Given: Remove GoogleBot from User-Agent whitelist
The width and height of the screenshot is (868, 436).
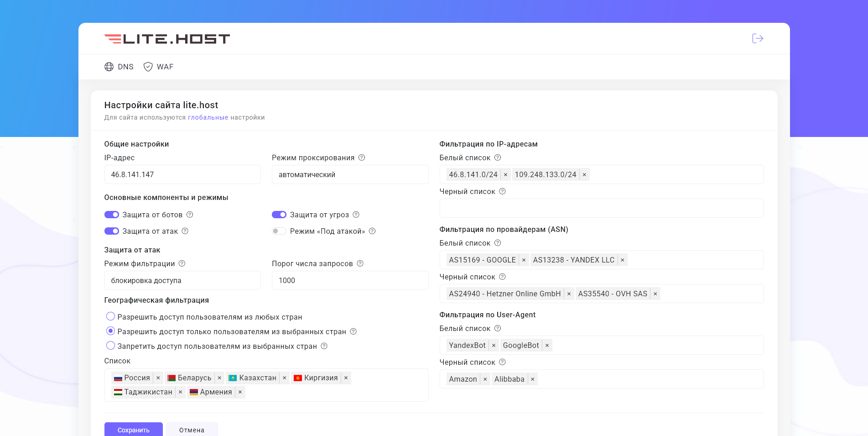Looking at the screenshot, I should point(547,346).
